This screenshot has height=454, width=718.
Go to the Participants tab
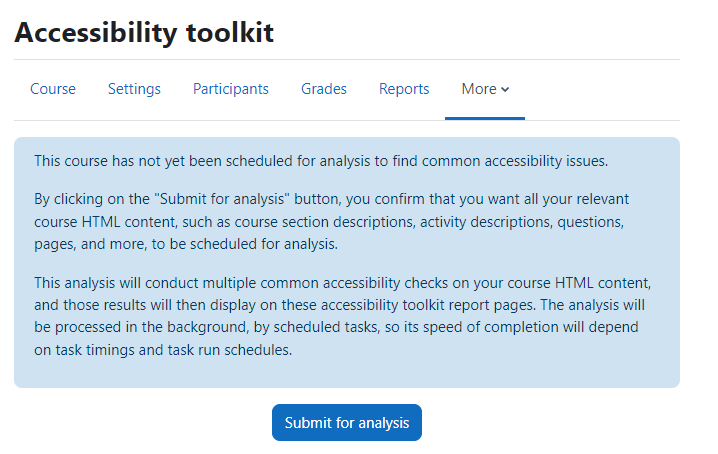coord(230,88)
